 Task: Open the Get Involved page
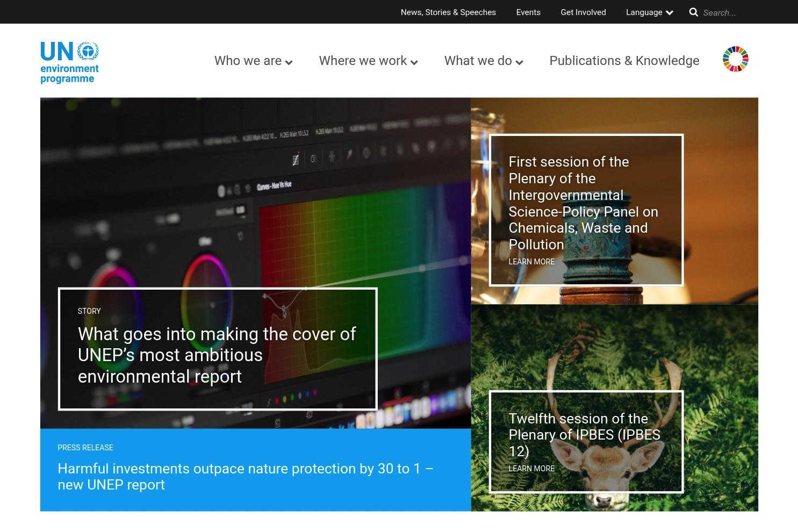[x=583, y=12]
